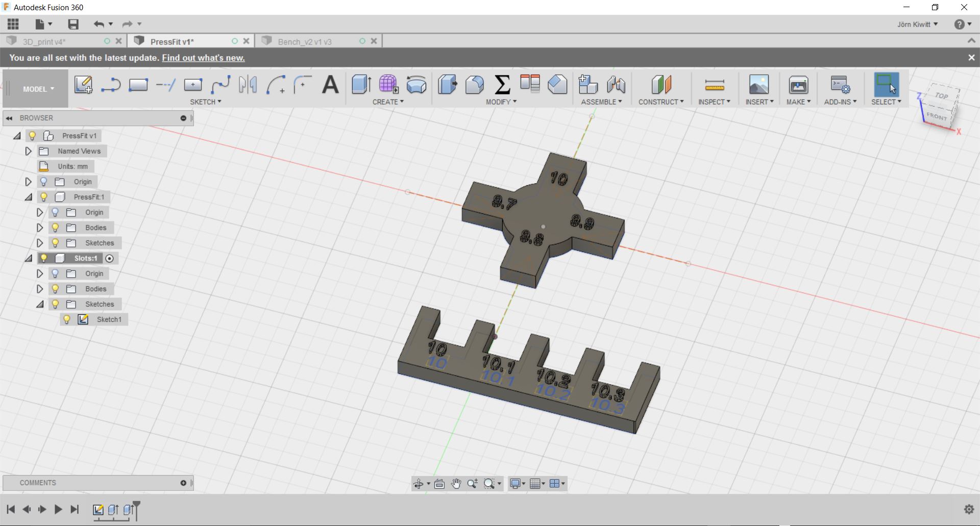
Task: Toggle visibility of PressFit v1 root
Action: tap(33, 136)
